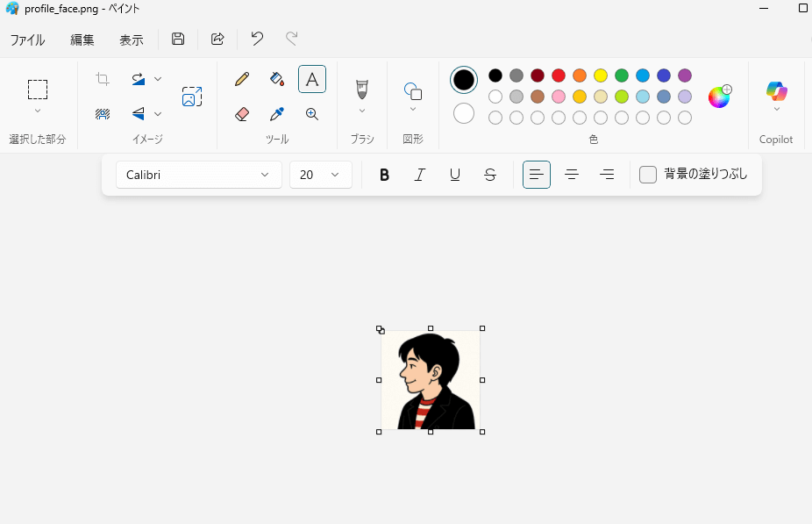Open Copilot in Paint

[x=775, y=92]
